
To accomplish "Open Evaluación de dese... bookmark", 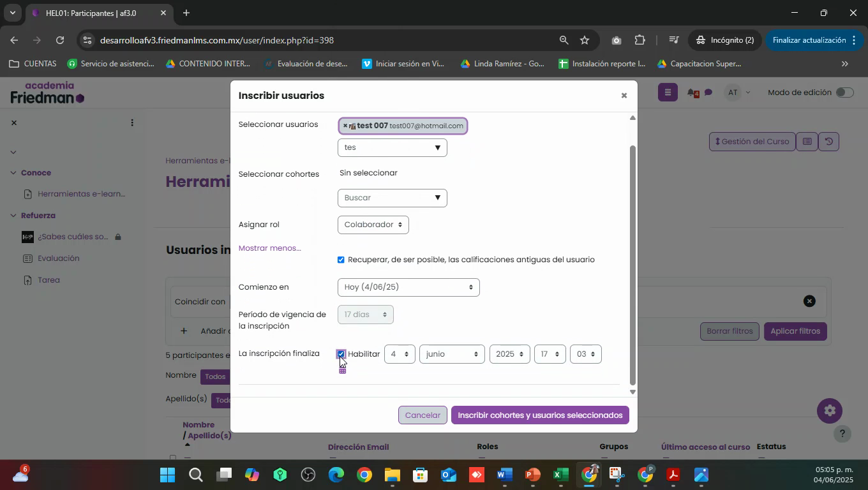I will (x=306, y=64).
